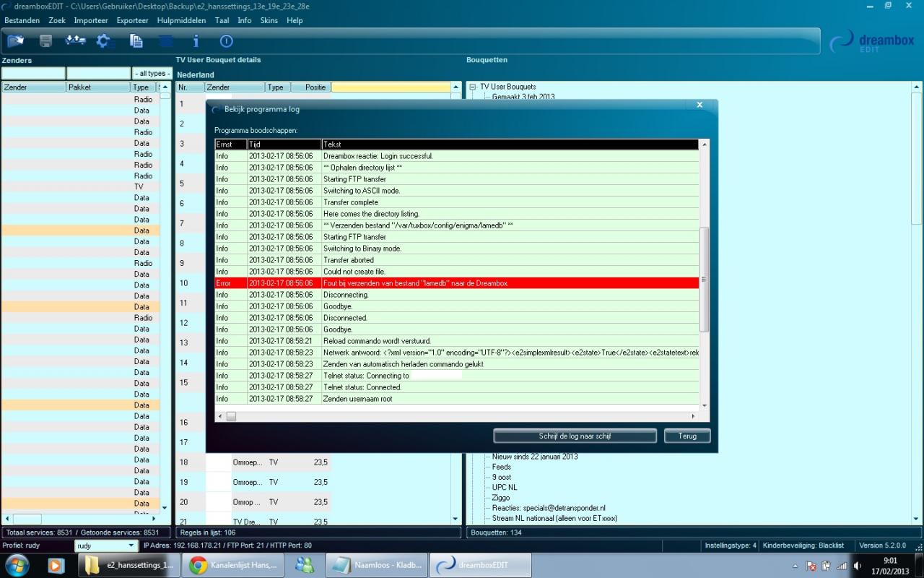
Task: Select the red Error log row
Action: coord(457,283)
